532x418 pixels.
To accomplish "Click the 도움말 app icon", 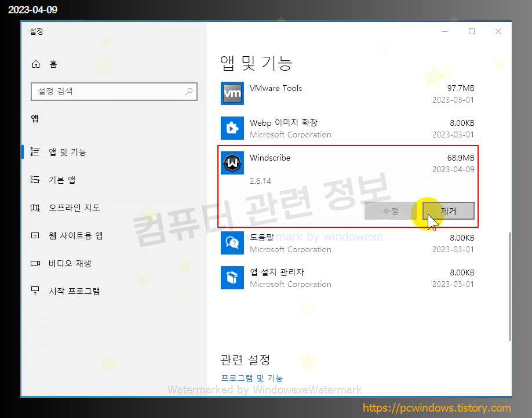I will 232,243.
